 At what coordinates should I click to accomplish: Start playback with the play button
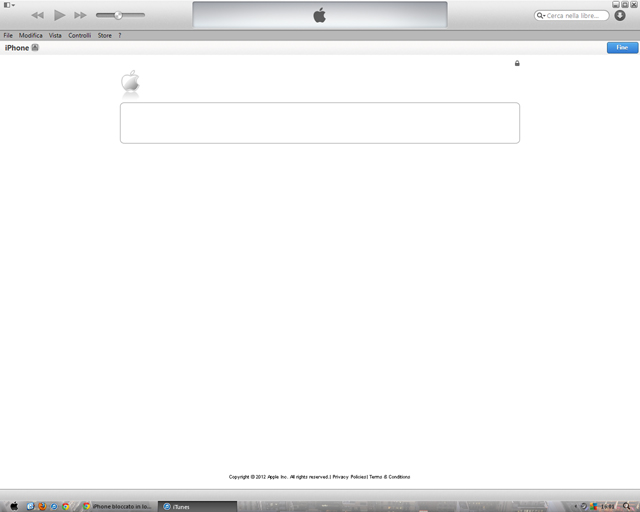[60, 16]
